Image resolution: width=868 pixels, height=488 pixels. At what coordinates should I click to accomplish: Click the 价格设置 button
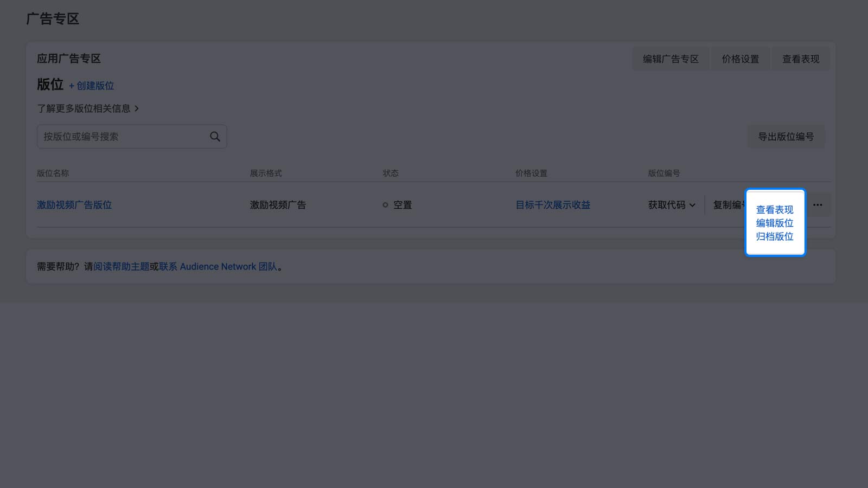(741, 59)
